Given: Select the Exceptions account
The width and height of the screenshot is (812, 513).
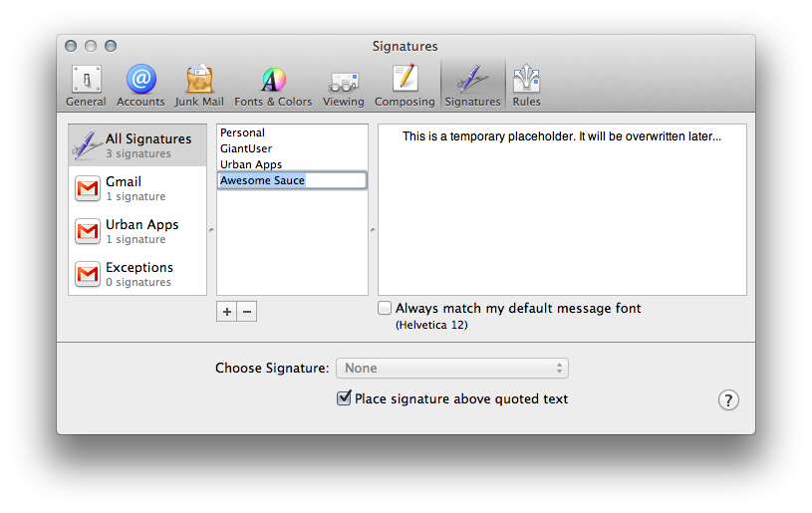Looking at the screenshot, I should pyautogui.click(x=137, y=274).
